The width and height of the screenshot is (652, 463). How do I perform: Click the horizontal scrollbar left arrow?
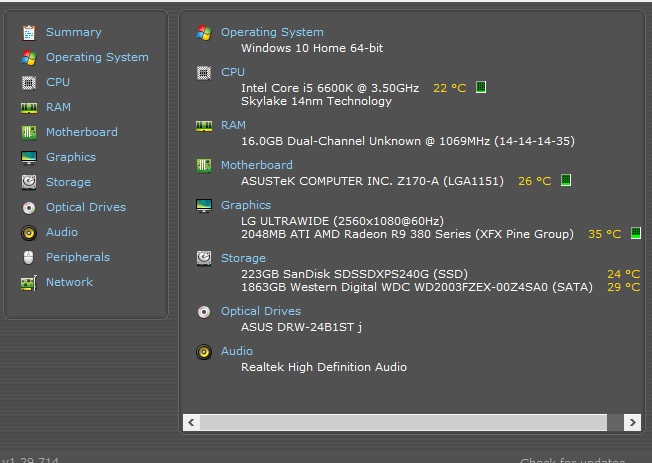coord(191,422)
